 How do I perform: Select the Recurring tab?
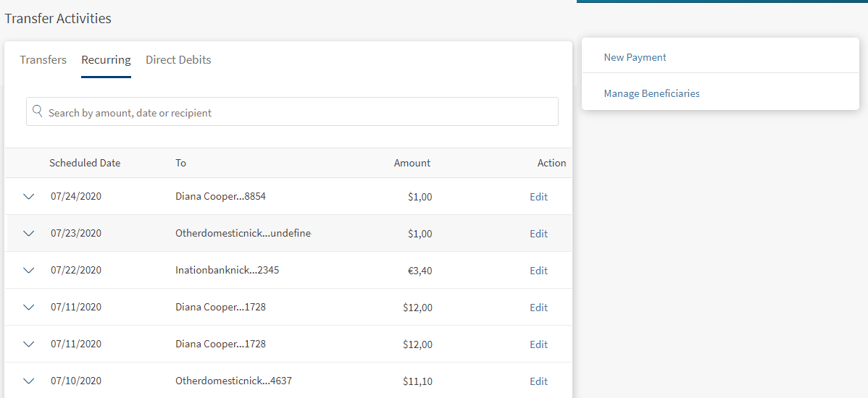tap(106, 60)
